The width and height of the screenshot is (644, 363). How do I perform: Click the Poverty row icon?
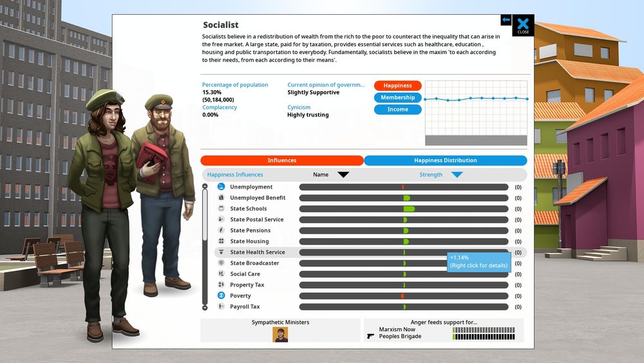(x=221, y=295)
